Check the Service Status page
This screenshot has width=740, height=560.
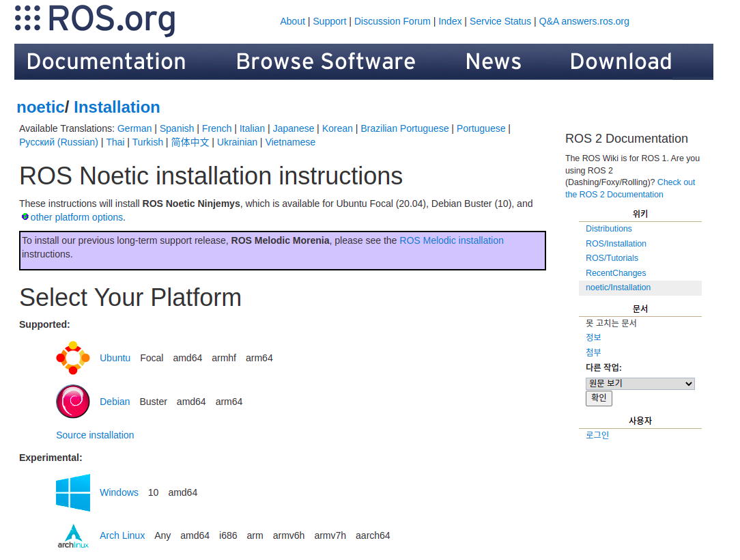500,21
